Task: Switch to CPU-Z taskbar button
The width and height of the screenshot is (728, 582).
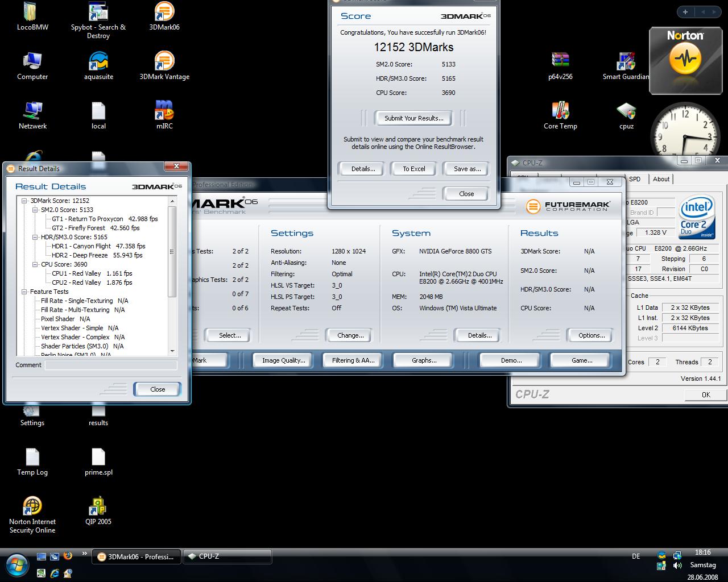Action: (227, 556)
